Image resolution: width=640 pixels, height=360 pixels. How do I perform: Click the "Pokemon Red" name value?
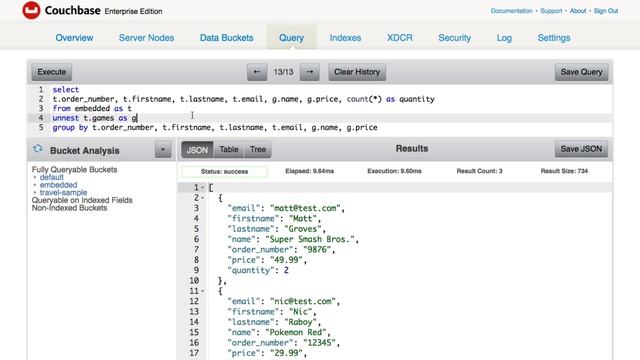(296, 332)
